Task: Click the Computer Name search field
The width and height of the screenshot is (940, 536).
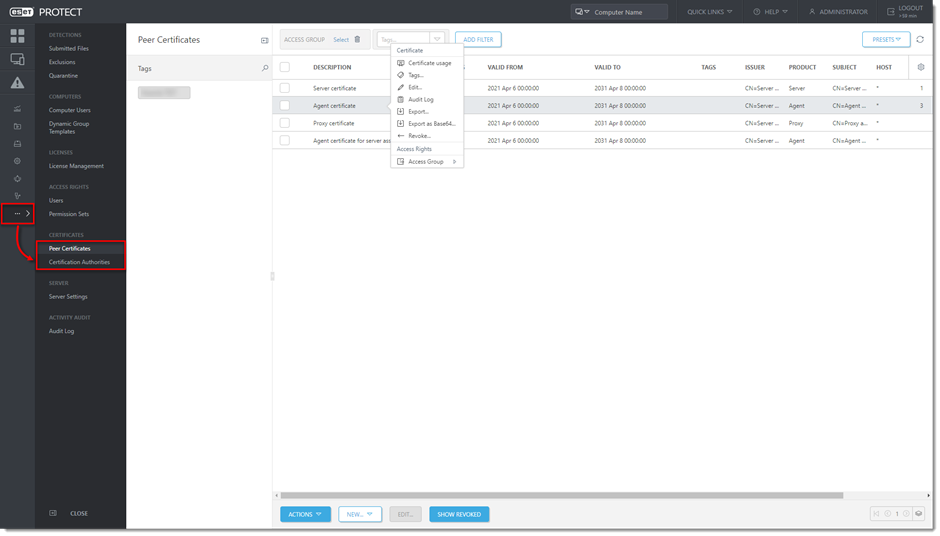Action: click(x=627, y=12)
